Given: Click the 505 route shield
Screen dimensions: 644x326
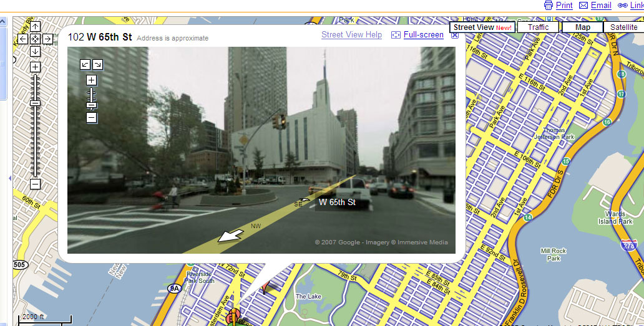Looking at the screenshot, I should (19, 264).
